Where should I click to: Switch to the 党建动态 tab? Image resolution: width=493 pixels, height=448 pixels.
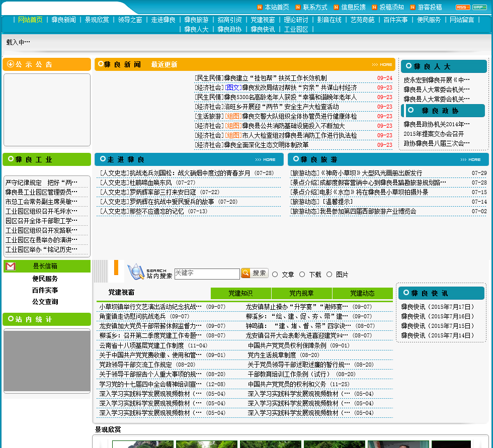coord(363,293)
